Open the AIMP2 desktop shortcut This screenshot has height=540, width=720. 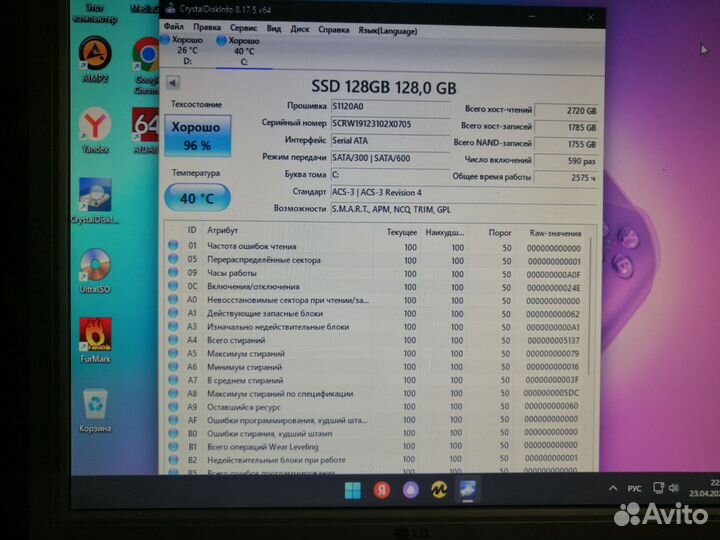tap(95, 56)
